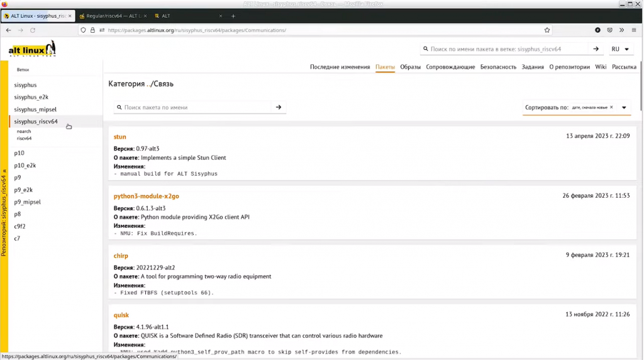The image size is (644, 360).
Task: Select the sisyphus_mipsel branch
Action: click(35, 110)
